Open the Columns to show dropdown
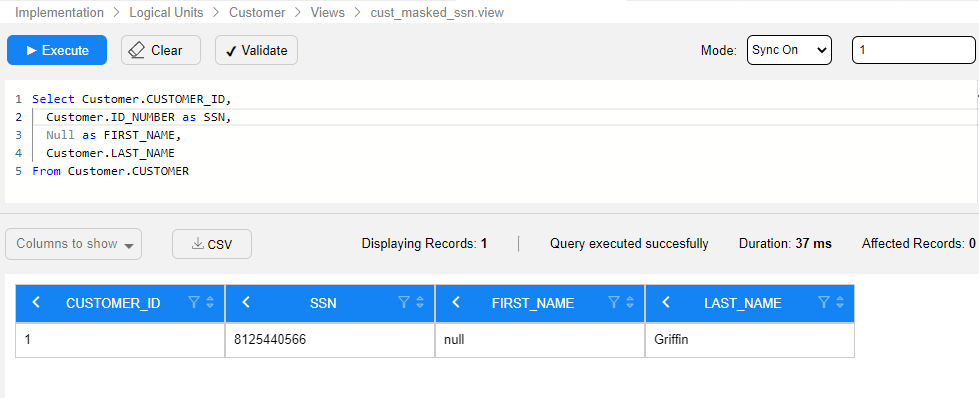Screen dimensions: 979x398 tap(74, 244)
